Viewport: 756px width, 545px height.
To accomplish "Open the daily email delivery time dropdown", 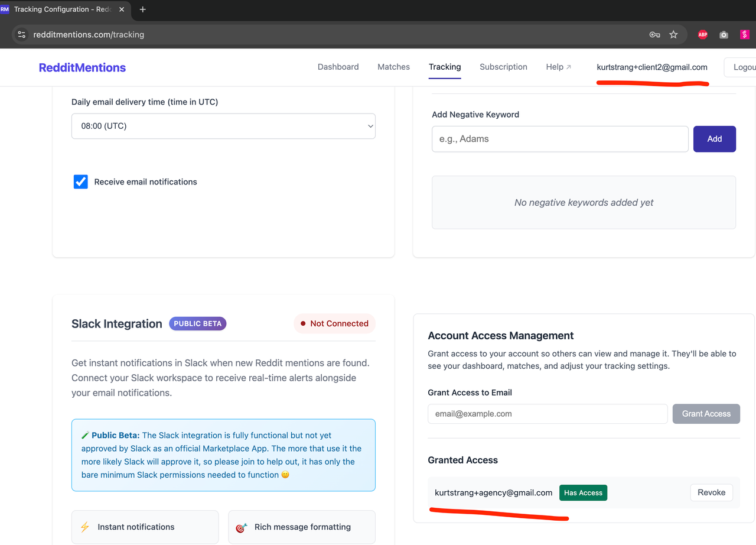I will [x=223, y=126].
